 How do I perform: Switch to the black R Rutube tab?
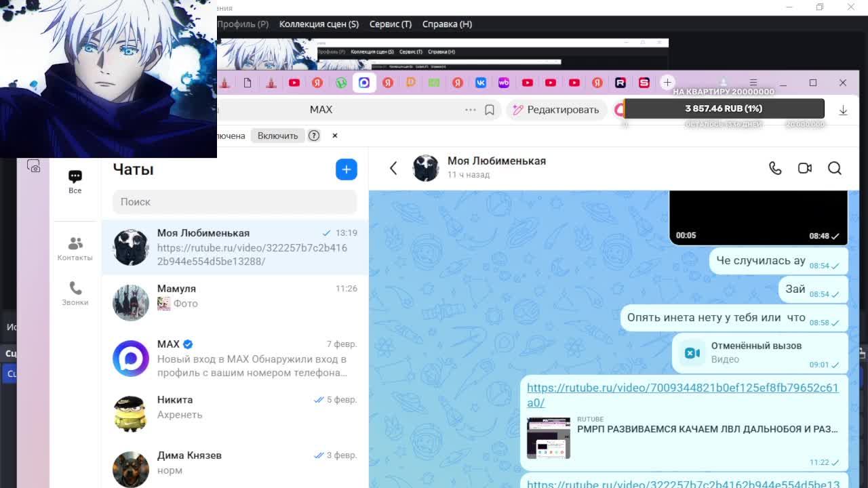pyautogui.click(x=620, y=83)
